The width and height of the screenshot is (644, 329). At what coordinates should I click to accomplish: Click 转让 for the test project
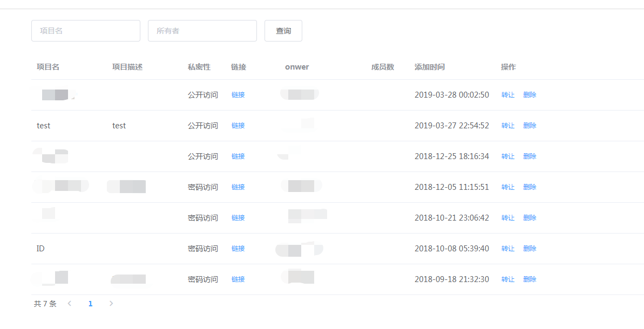pos(507,125)
